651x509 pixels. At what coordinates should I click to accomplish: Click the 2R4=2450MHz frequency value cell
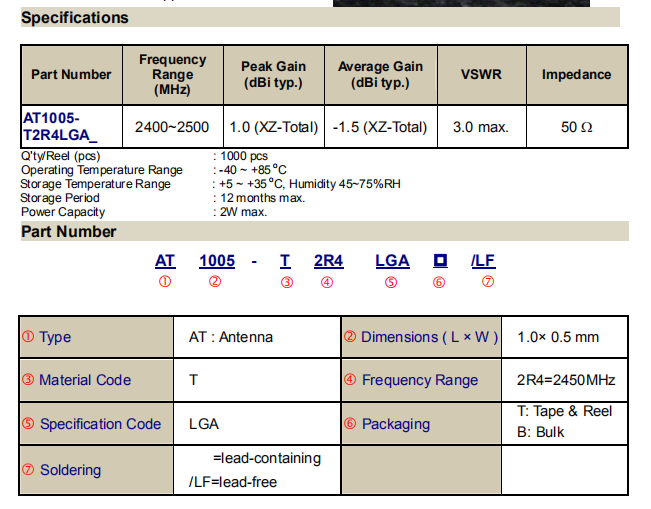[565, 380]
